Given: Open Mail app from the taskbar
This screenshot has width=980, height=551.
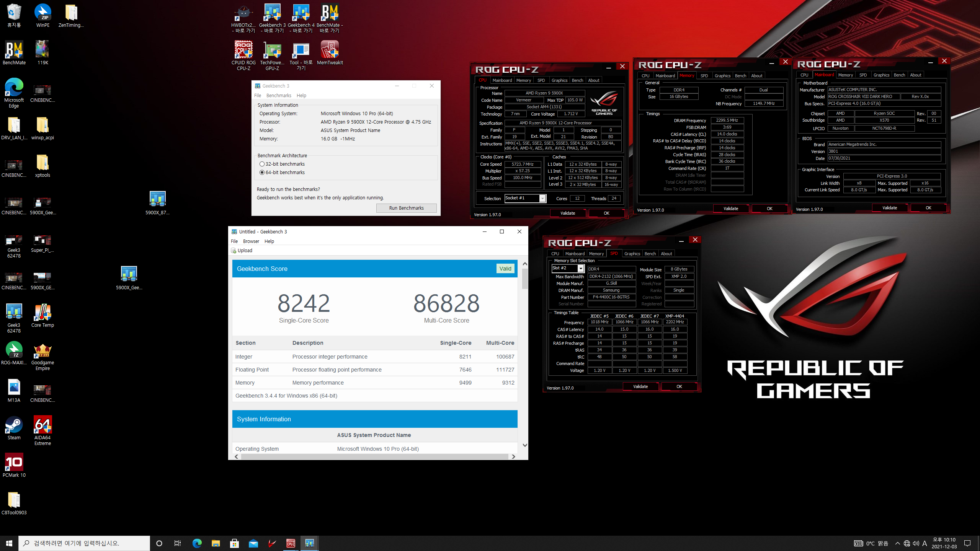Looking at the screenshot, I should pos(253,543).
